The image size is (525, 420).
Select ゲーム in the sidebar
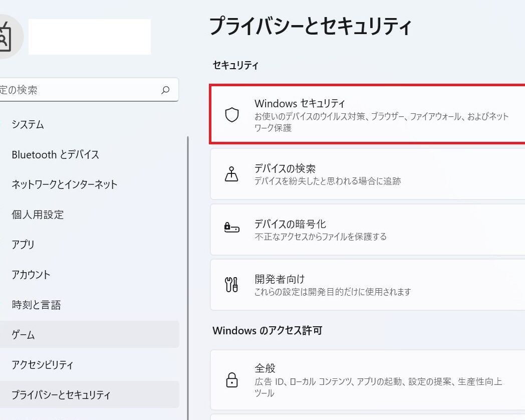tap(89, 334)
